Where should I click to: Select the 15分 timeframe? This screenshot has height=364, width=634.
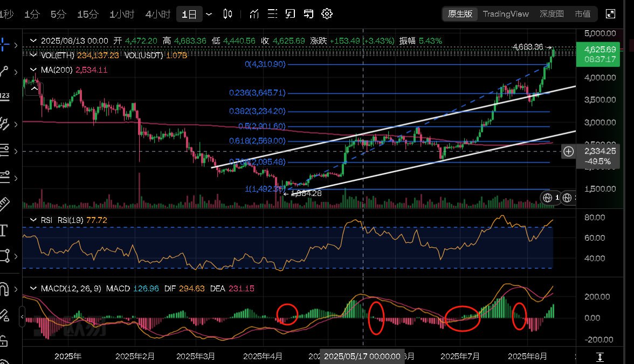pos(87,14)
